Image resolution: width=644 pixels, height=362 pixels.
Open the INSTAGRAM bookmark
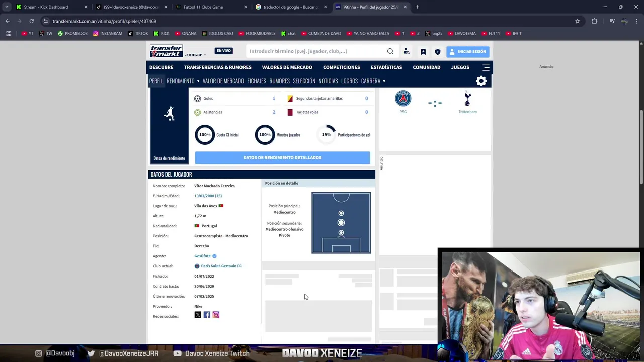pos(107,34)
